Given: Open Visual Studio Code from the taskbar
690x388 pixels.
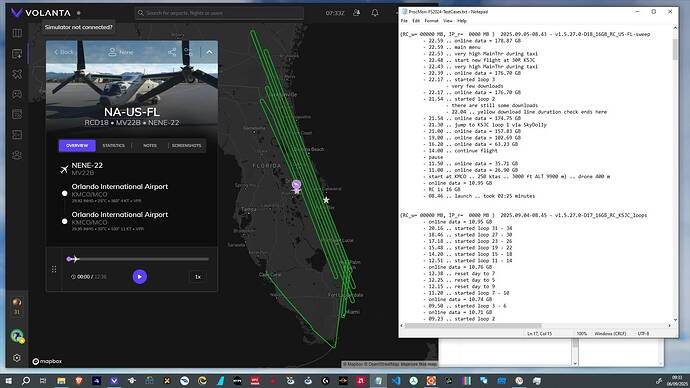Looking at the screenshot, I should point(396,381).
